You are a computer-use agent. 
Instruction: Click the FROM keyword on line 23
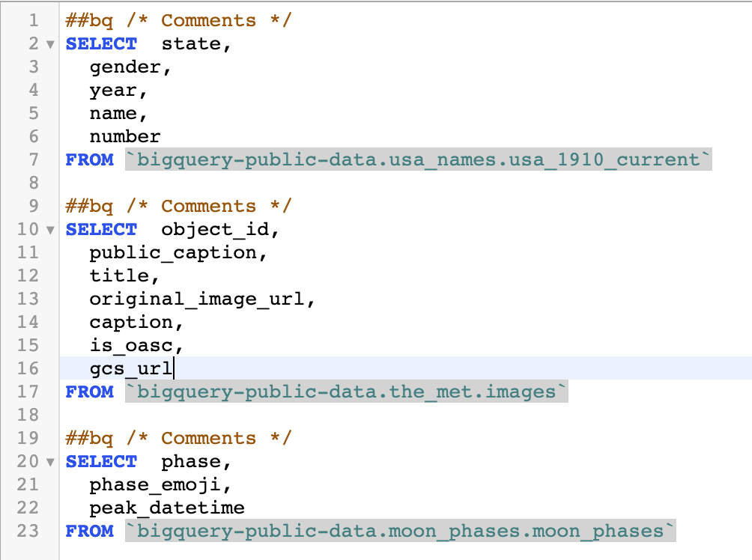[90, 531]
